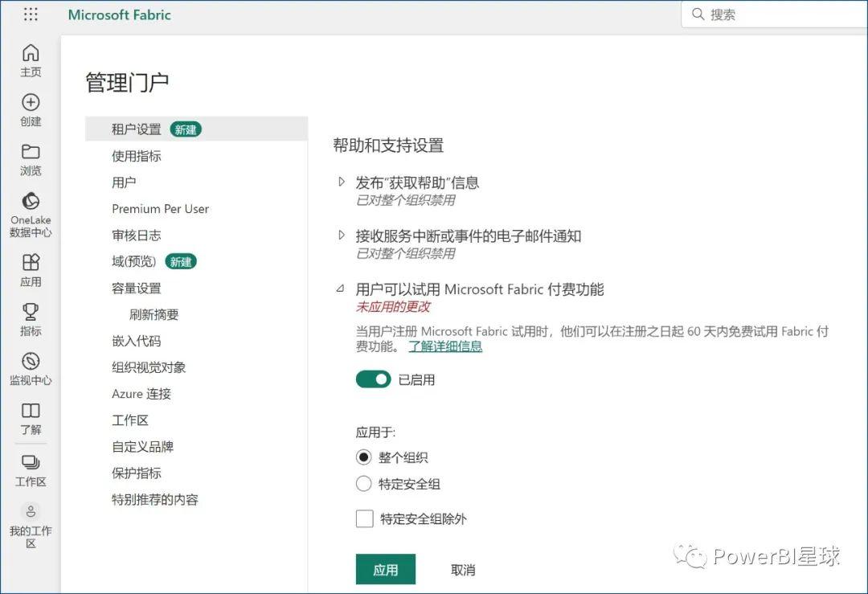Open the Browse panel icon
The height and width of the screenshot is (594, 868).
pyautogui.click(x=31, y=157)
